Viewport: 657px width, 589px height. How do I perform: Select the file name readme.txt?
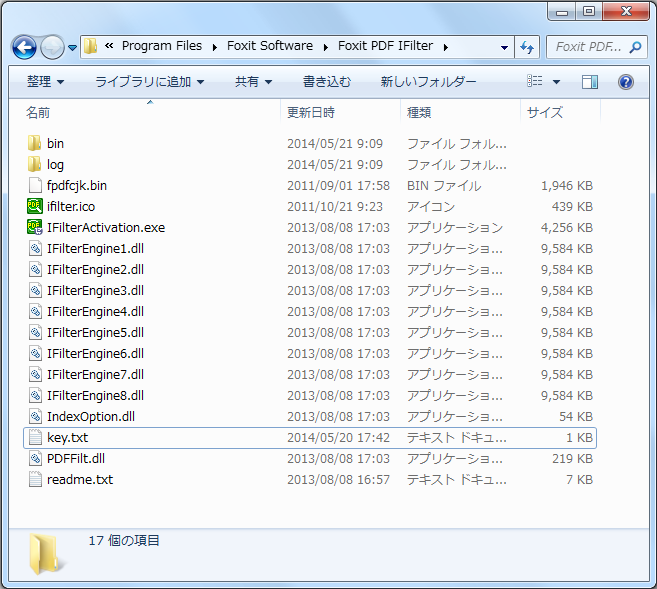[x=80, y=479]
